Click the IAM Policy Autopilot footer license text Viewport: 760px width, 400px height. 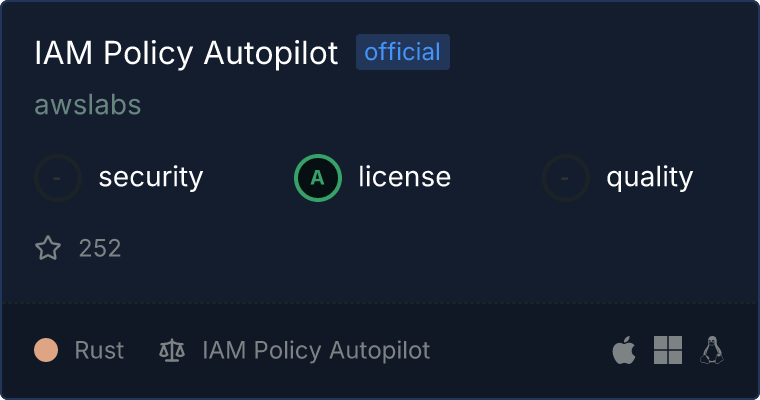(x=316, y=350)
